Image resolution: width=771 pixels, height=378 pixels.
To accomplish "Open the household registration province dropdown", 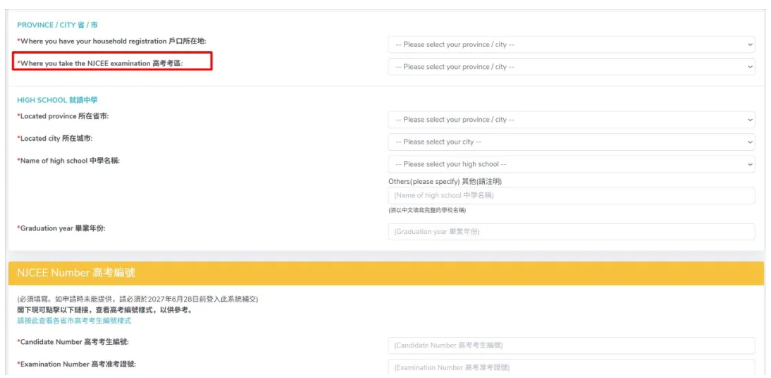I will [x=571, y=44].
